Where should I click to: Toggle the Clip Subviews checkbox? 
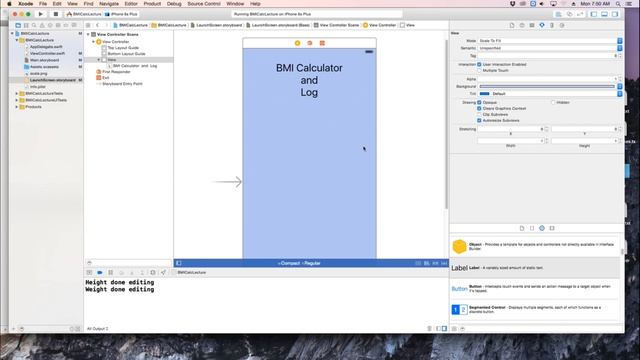[x=479, y=115]
